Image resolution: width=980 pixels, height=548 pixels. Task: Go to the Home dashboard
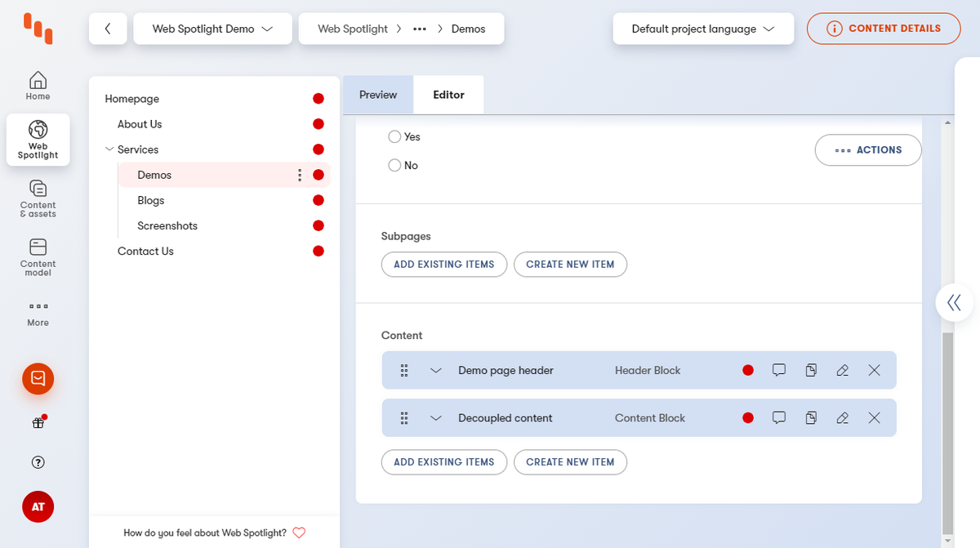coord(38,85)
